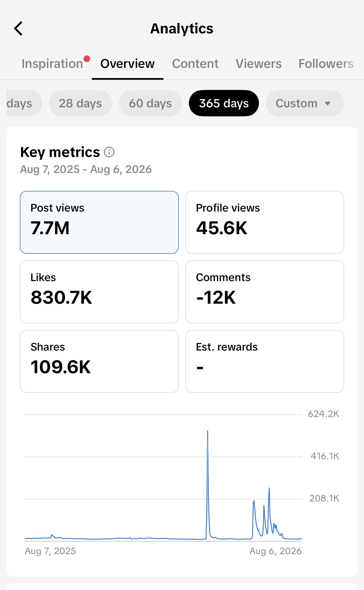Select the 28 days range
Viewport: 364px width, 590px height.
click(x=81, y=103)
